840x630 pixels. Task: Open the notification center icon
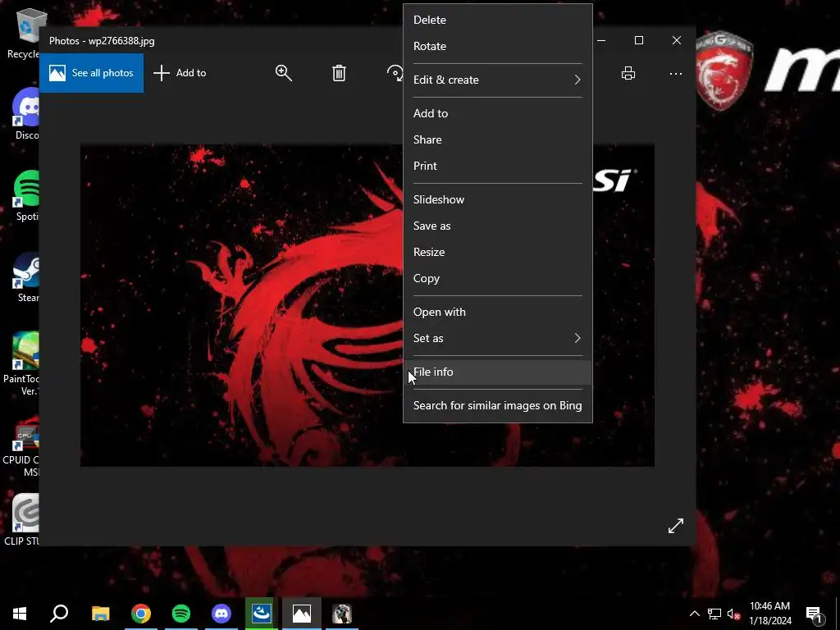pyautogui.click(x=815, y=614)
